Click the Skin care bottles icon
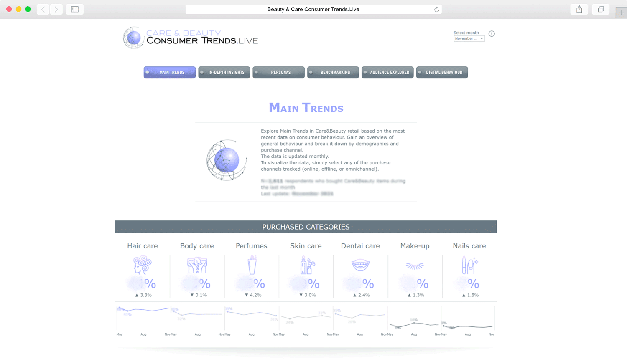The height and width of the screenshot is (364, 627). tap(308, 265)
